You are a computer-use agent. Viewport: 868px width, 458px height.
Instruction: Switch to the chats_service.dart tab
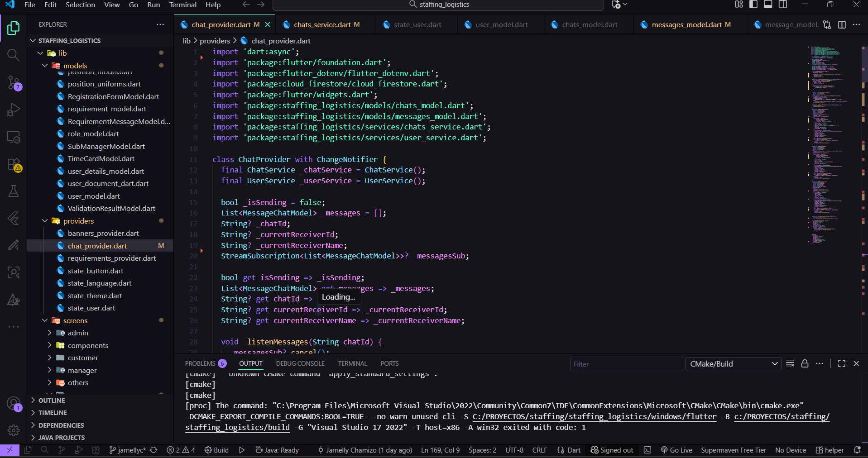322,25
